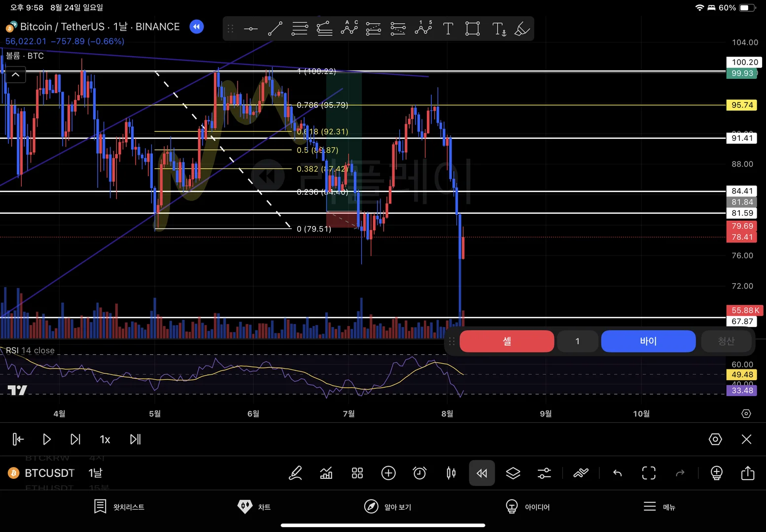This screenshot has height=532, width=766.
Task: Redo the last undone action
Action: click(680, 473)
